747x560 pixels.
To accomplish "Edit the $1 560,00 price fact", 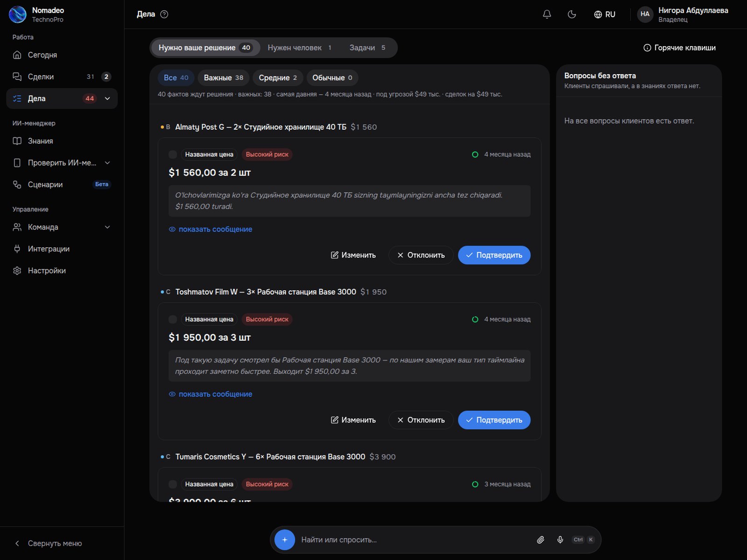I will pos(353,255).
